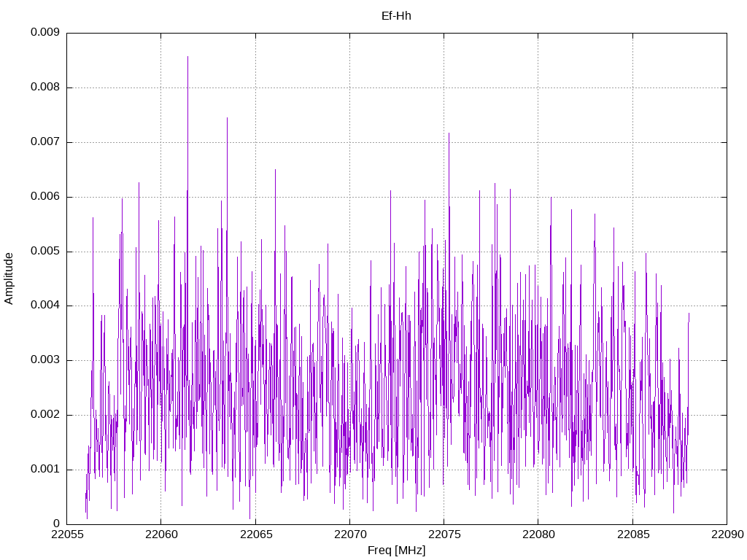Viewport: 747px width, 560px height.
Task: Click the 0.003 y-axis tick label
Action: point(45,360)
